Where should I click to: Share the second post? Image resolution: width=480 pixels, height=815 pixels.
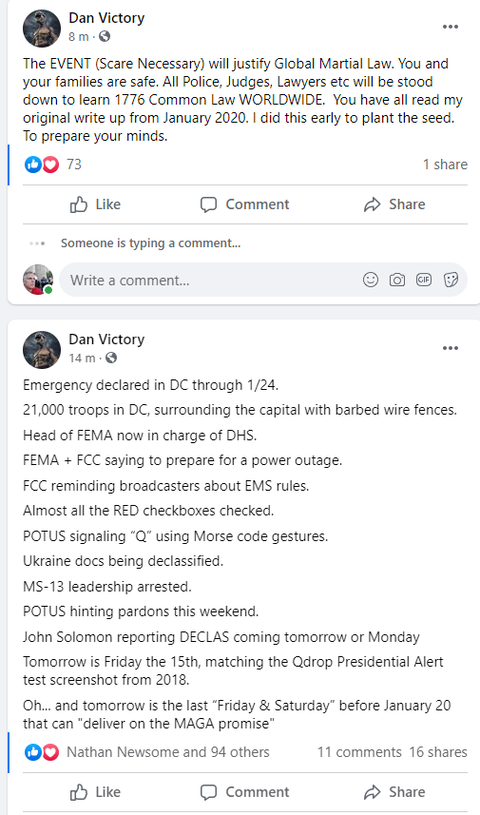[394, 792]
